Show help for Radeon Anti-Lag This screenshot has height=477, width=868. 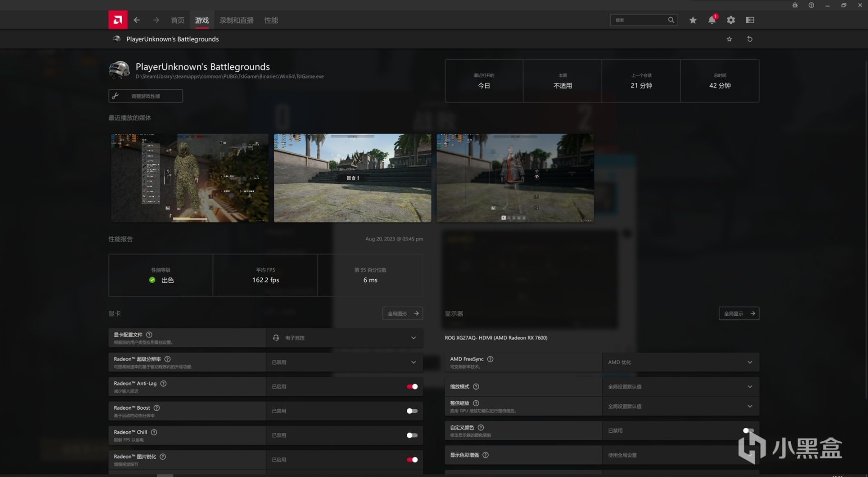tap(163, 384)
